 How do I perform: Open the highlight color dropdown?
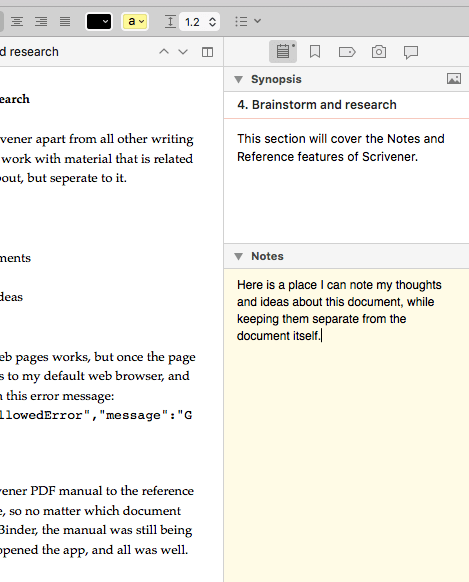tap(135, 22)
